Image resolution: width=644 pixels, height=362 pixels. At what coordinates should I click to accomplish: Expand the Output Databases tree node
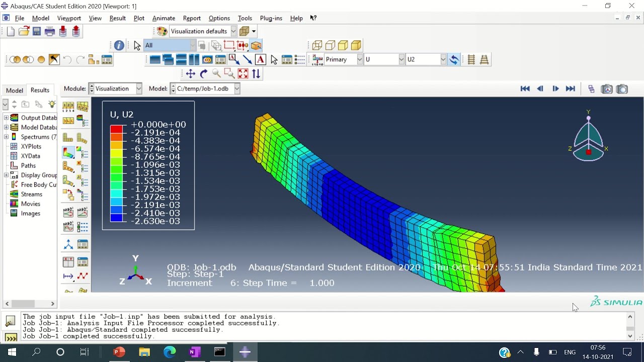(x=6, y=118)
